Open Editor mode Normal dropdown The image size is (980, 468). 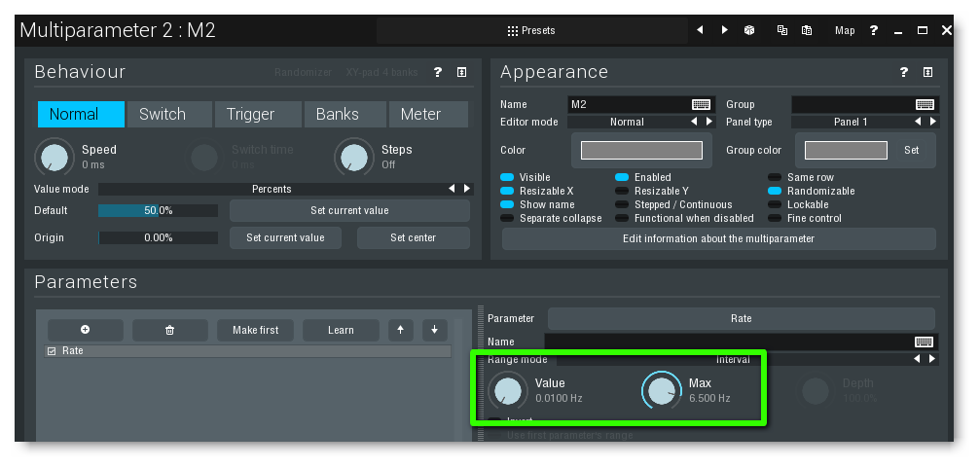627,122
